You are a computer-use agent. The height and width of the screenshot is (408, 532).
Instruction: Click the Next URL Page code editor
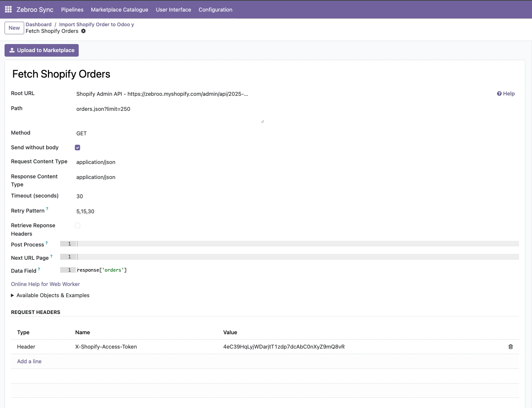coord(290,257)
